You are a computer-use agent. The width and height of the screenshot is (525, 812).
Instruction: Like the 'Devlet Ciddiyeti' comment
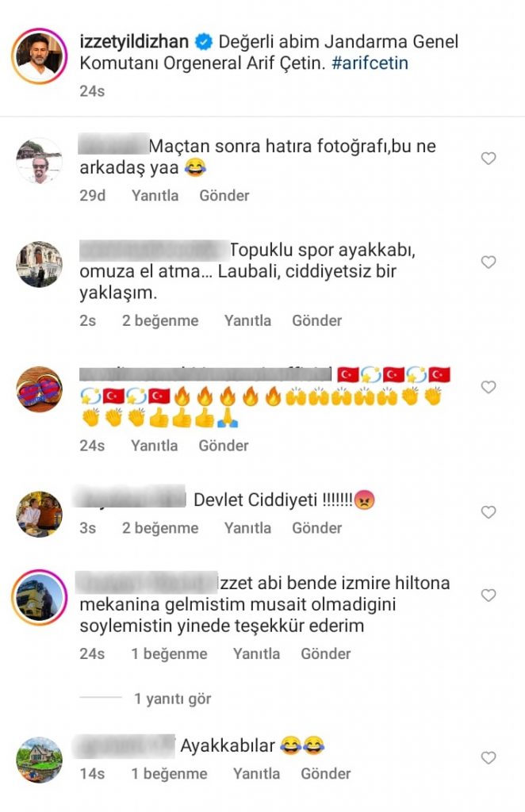tap(489, 512)
